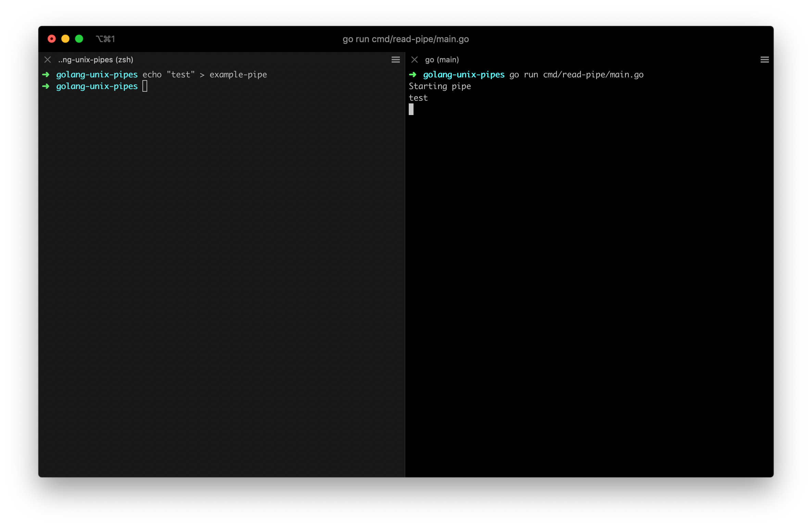The width and height of the screenshot is (812, 528).
Task: Click the green prompt arrow on the echo line
Action: pos(46,75)
